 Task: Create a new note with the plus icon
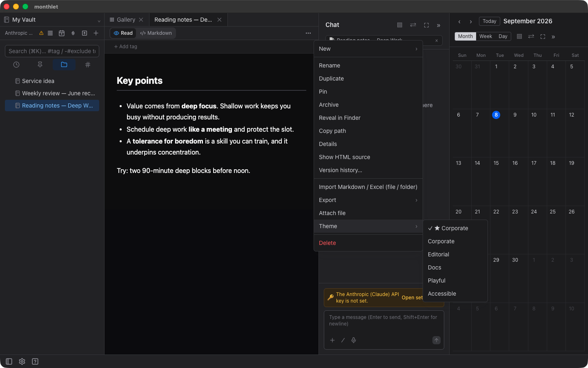pyautogui.click(x=96, y=33)
